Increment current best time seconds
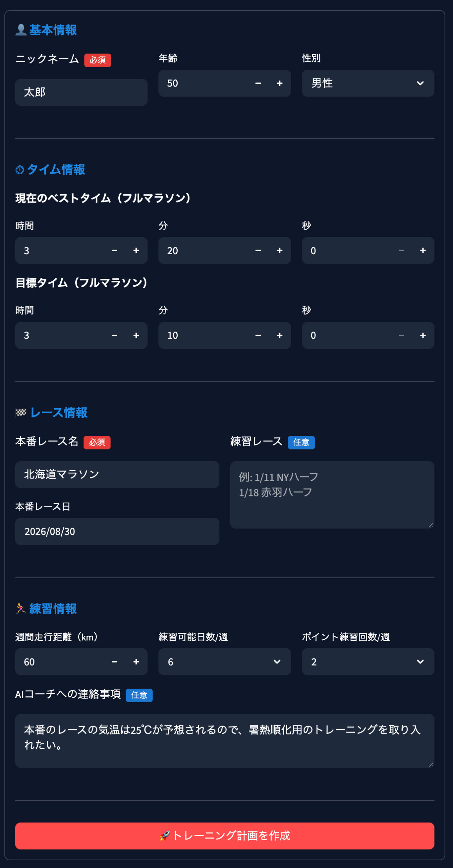This screenshot has width=453, height=868. pos(423,251)
